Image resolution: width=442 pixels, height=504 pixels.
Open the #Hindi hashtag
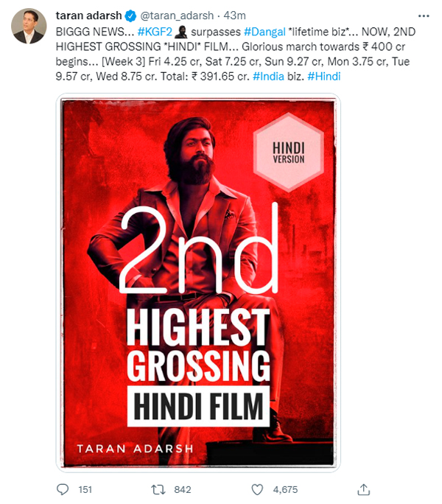[x=323, y=77]
